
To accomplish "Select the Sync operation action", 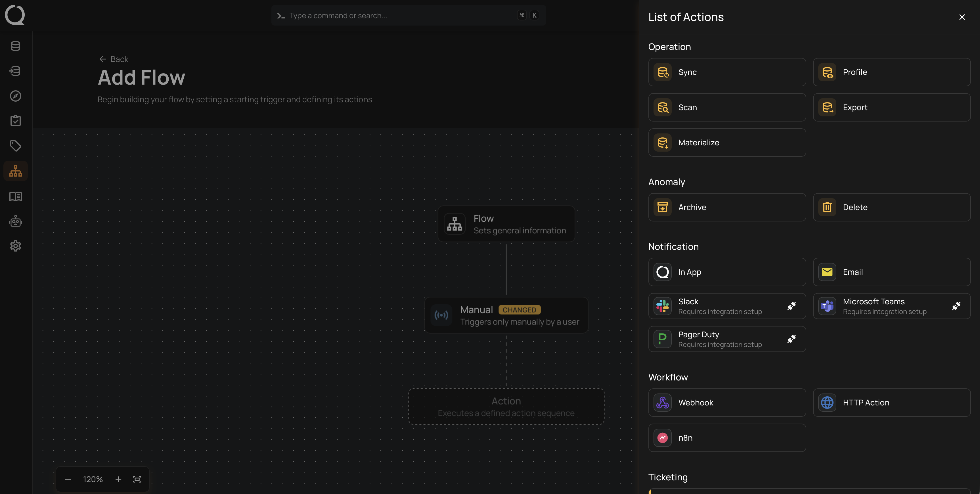I will (727, 72).
